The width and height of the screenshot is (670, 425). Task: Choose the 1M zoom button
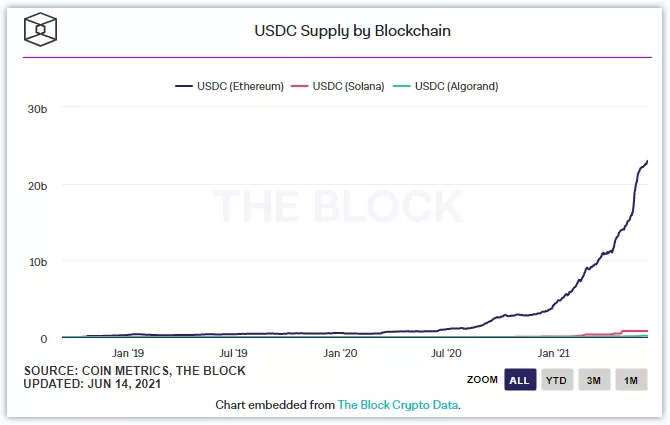point(630,380)
